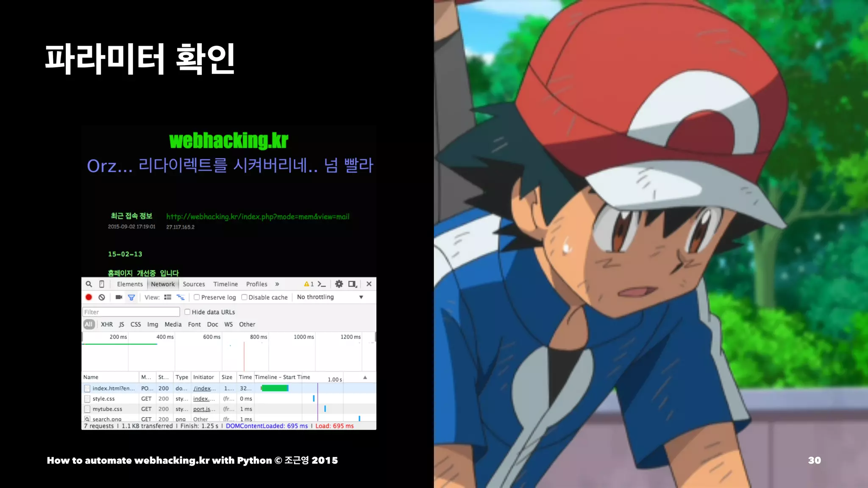Toggle device mode phone icon
868x488 pixels.
click(102, 284)
